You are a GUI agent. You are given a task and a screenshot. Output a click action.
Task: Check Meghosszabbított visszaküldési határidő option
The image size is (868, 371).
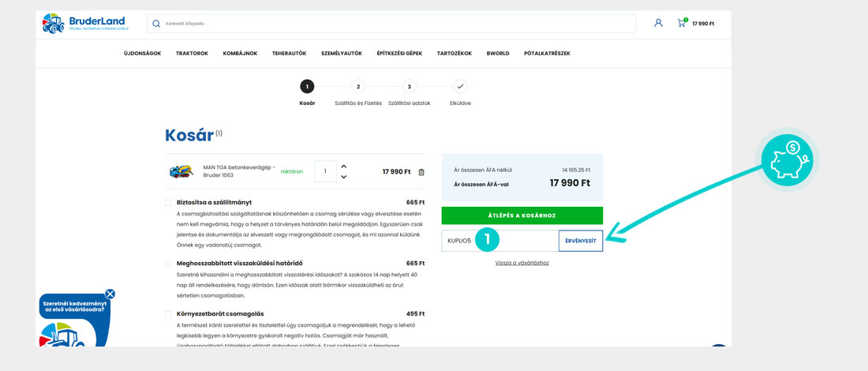(168, 264)
